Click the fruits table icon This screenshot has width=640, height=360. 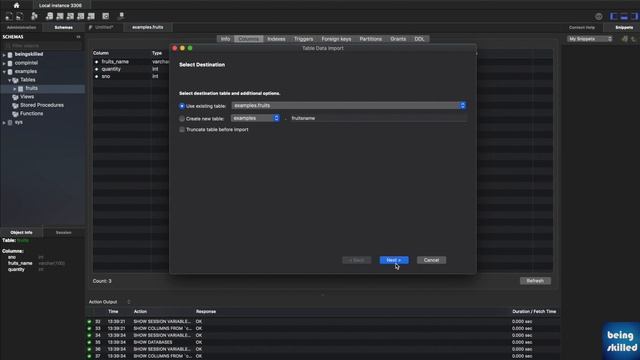[x=21, y=89]
